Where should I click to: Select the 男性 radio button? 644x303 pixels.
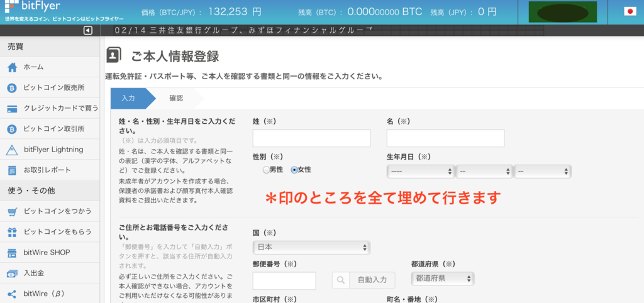266,170
